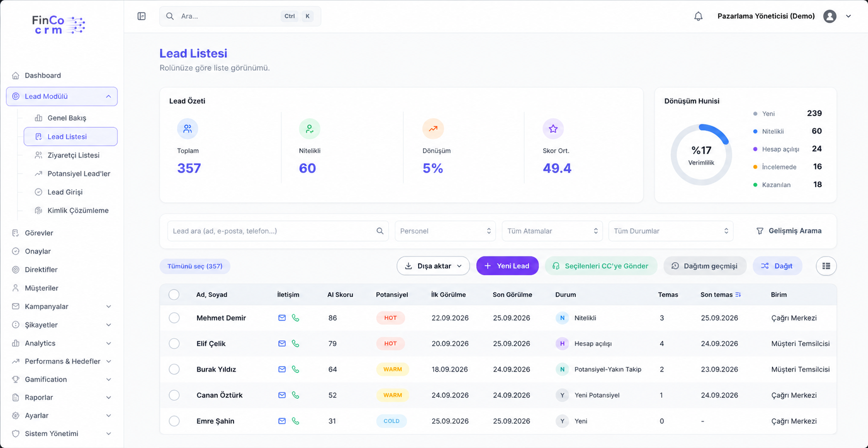This screenshot has height=448, width=868.
Task: Click Seçilenleri CC'ye Gönder button
Action: click(x=601, y=266)
